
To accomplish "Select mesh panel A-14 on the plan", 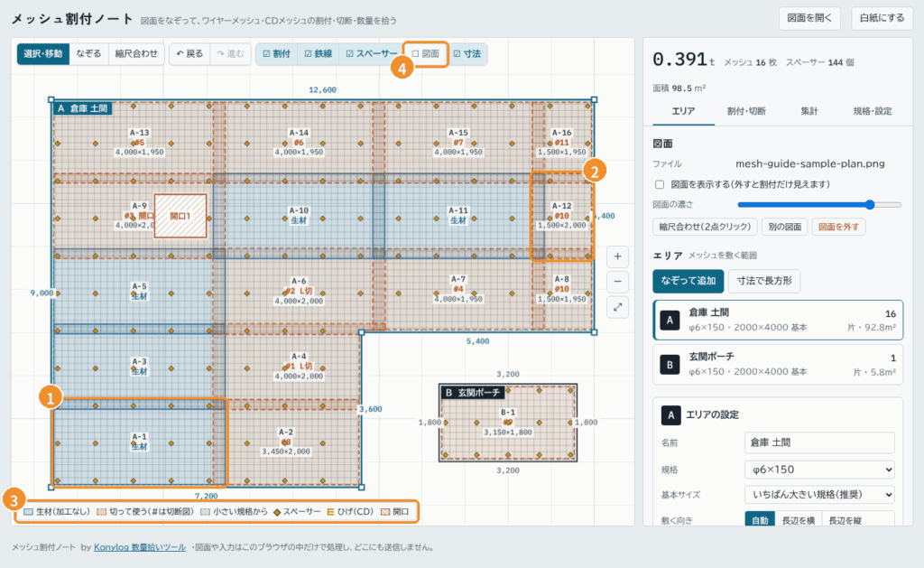I will point(299,142).
